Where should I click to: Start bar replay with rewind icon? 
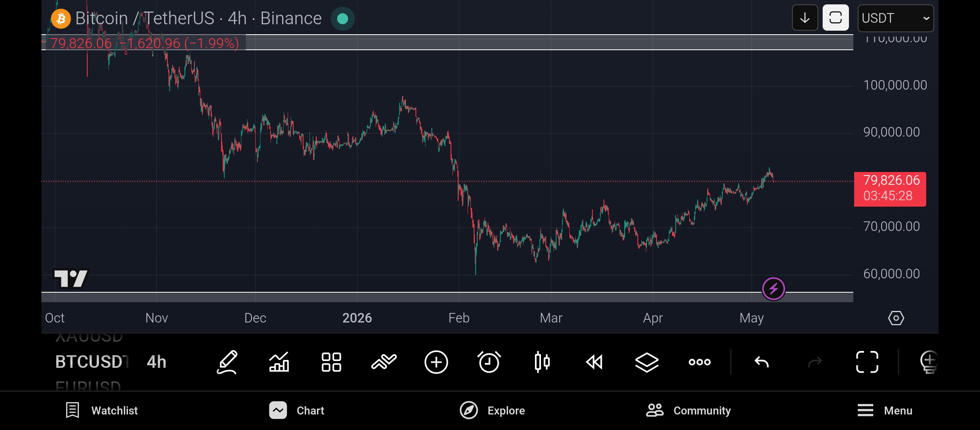594,362
